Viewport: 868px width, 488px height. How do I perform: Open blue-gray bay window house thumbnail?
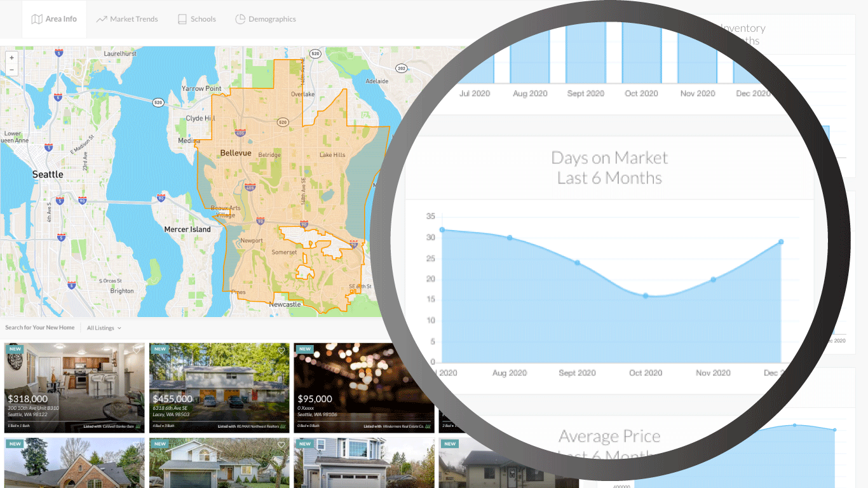click(364, 463)
